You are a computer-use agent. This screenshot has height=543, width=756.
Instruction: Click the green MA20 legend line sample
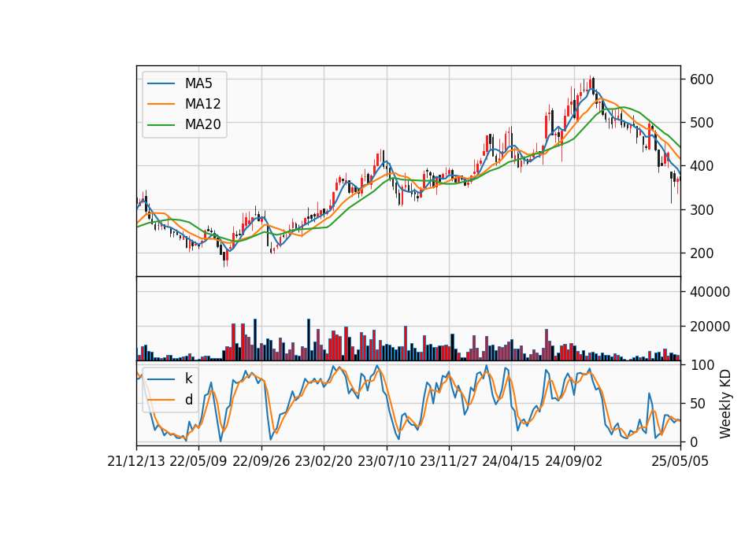(161, 125)
